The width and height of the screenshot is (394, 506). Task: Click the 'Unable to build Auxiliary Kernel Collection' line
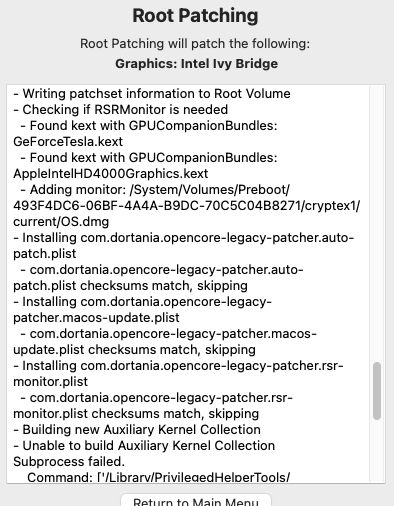pyautogui.click(x=144, y=446)
